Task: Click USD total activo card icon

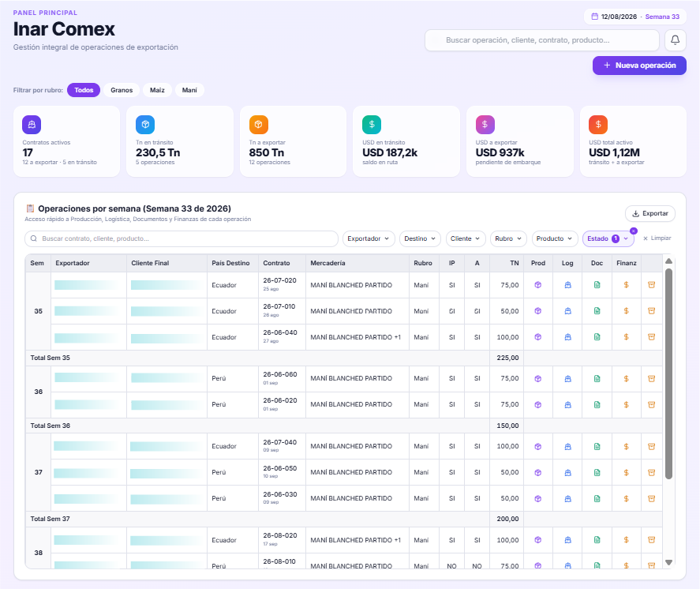Action: click(598, 125)
